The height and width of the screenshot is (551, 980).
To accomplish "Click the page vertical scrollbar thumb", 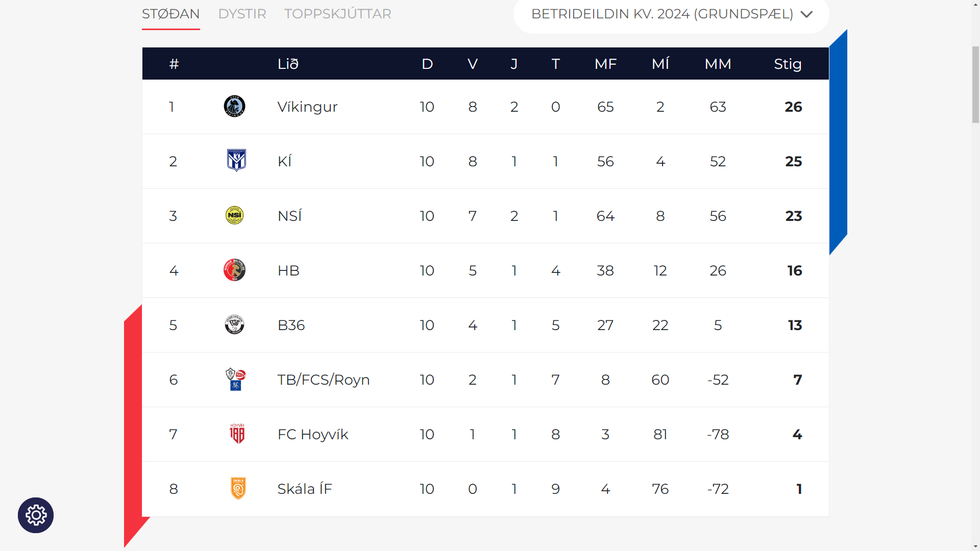I will [975, 84].
